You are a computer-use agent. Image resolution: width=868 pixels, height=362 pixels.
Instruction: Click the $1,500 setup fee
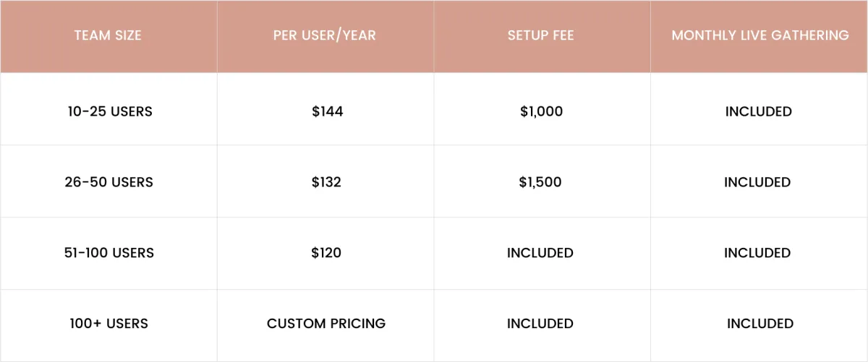pos(540,182)
